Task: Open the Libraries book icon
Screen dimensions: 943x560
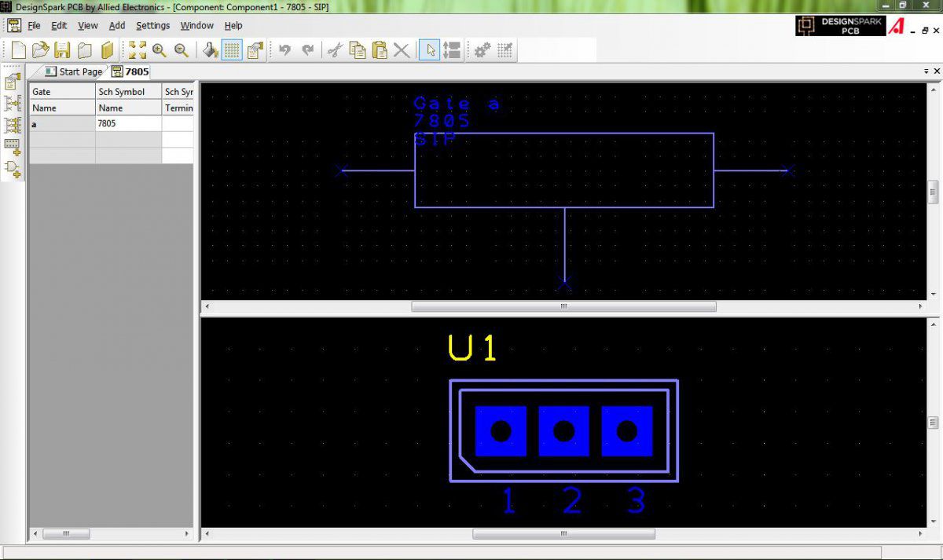Action: coord(106,50)
